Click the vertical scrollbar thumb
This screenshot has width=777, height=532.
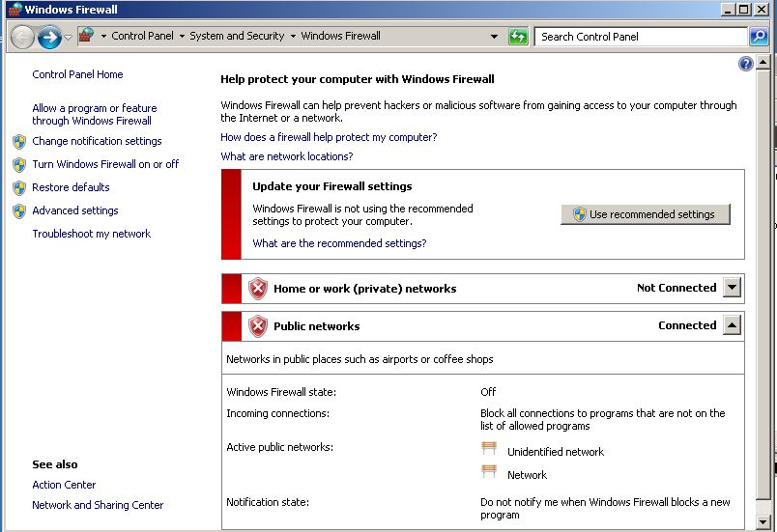coord(763,285)
